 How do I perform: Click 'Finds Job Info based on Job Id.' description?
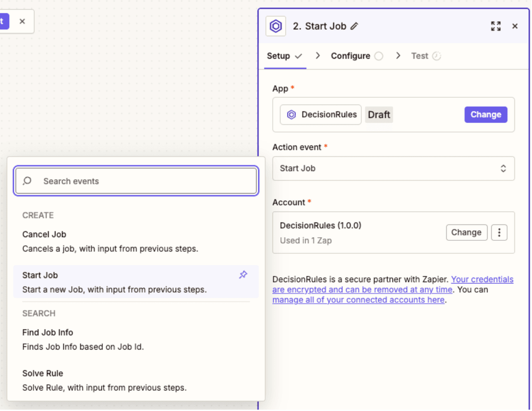83,347
